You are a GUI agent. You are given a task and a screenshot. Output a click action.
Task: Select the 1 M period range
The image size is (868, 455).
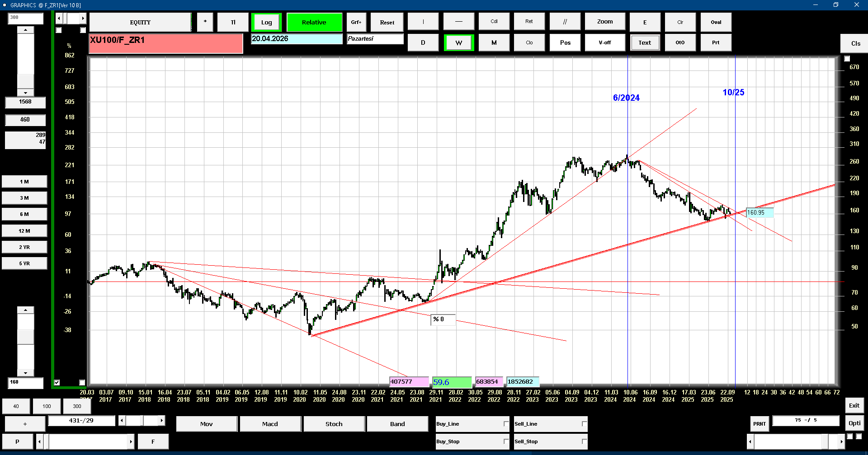[x=24, y=182]
